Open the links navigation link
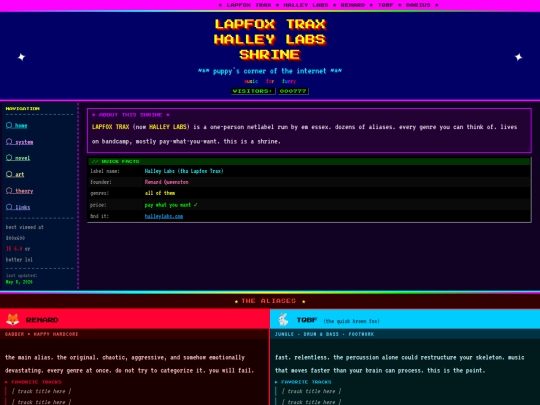Image resolution: width=540 pixels, height=405 pixels. click(18, 207)
